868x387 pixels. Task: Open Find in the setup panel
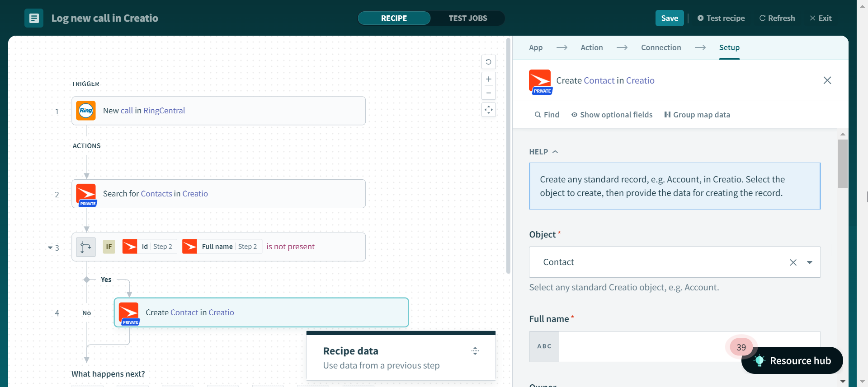click(x=547, y=115)
